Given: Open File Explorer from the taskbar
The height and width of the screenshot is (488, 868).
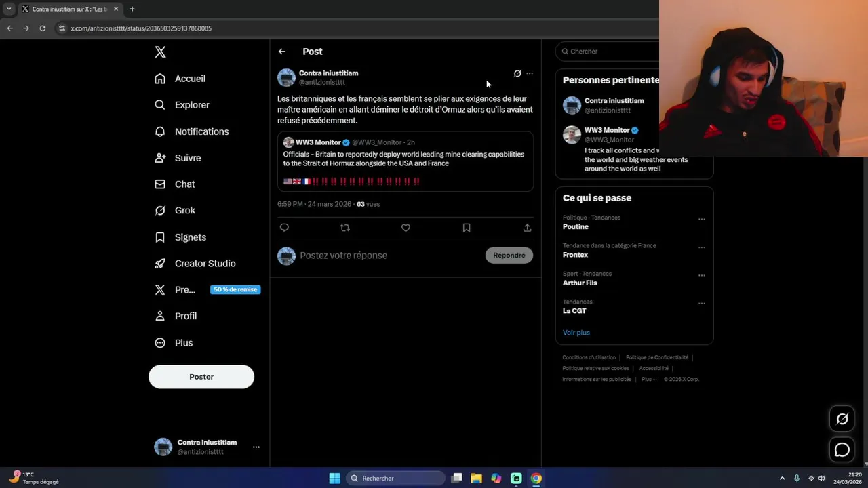Looking at the screenshot, I should pos(477,479).
